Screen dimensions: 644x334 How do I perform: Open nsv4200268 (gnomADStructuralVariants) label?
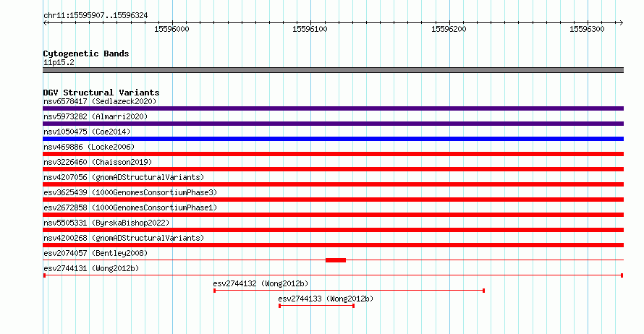tap(124, 238)
